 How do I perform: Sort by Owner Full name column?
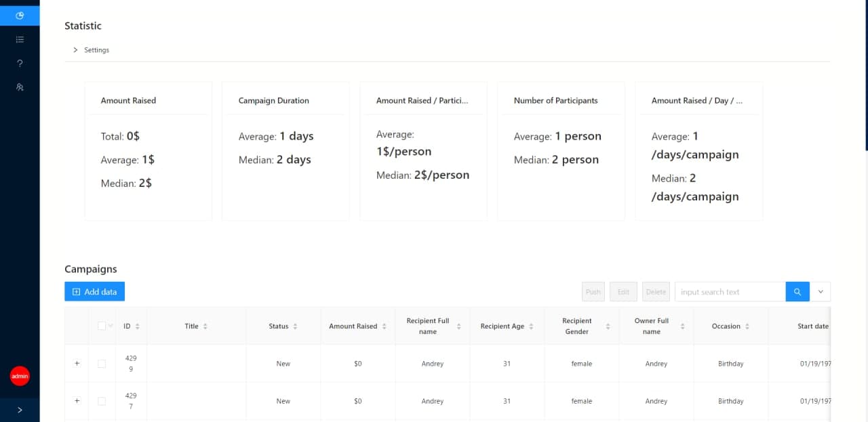pos(656,326)
